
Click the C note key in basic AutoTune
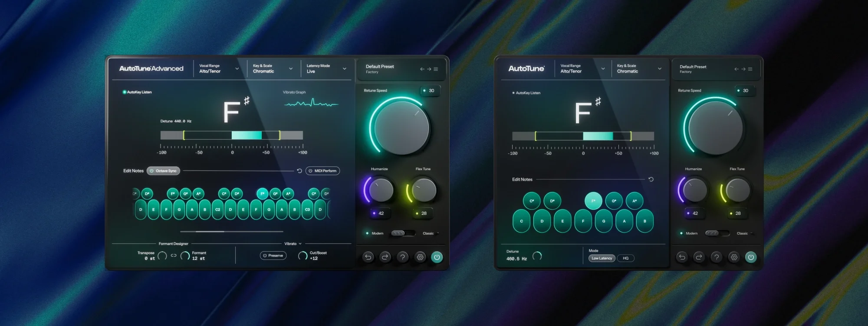[x=521, y=221]
